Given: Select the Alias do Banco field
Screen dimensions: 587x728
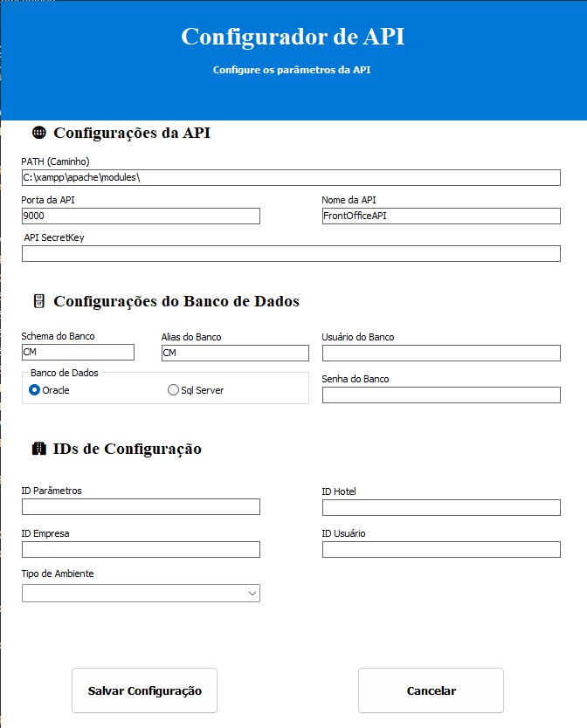Looking at the screenshot, I should (x=235, y=353).
